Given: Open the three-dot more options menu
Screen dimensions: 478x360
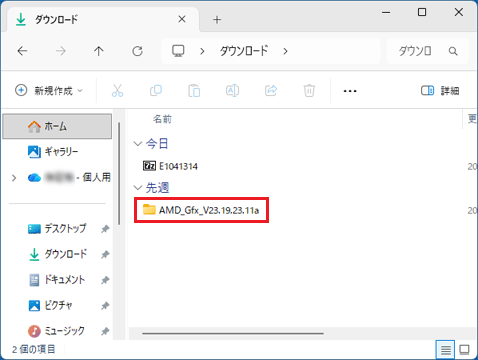Looking at the screenshot, I should 350,91.
